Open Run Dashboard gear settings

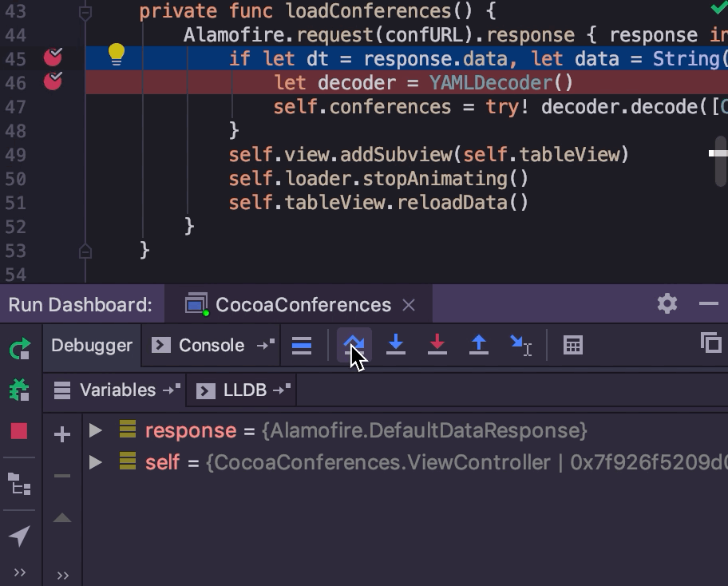tap(667, 303)
